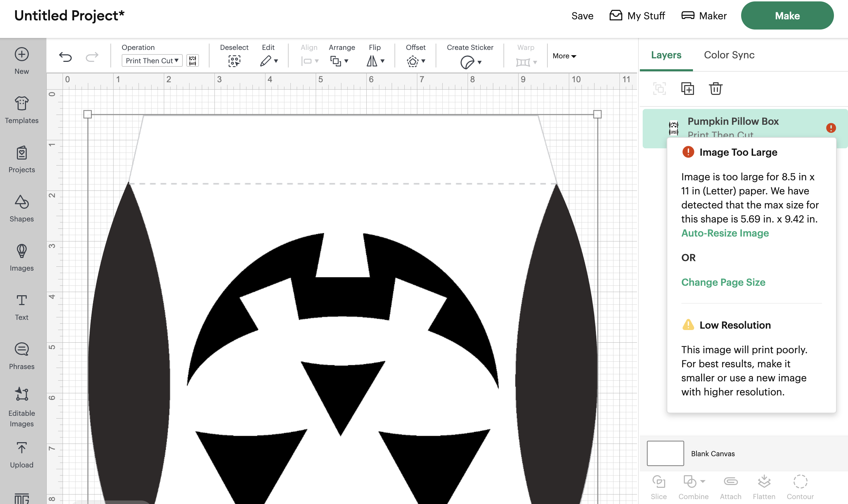Expand the Offset dropdown arrow
The image size is (848, 504).
[423, 61]
